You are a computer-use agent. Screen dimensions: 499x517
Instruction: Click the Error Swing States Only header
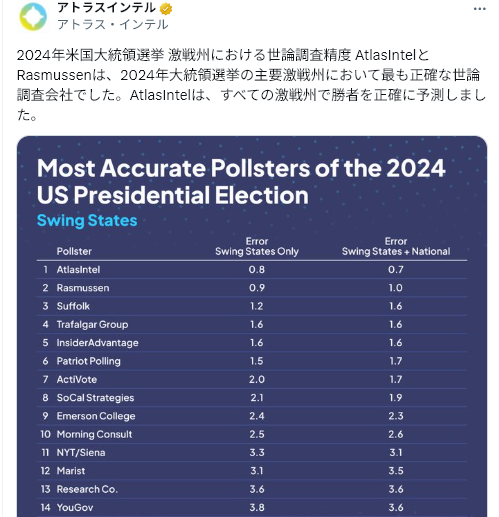click(x=257, y=246)
